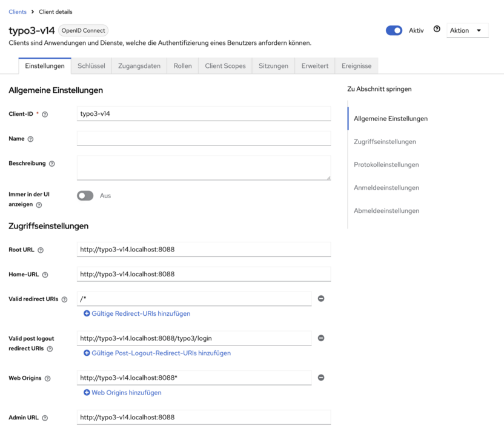Remove the typo3/login post logout URI
The image size is (504, 437).
321,338
